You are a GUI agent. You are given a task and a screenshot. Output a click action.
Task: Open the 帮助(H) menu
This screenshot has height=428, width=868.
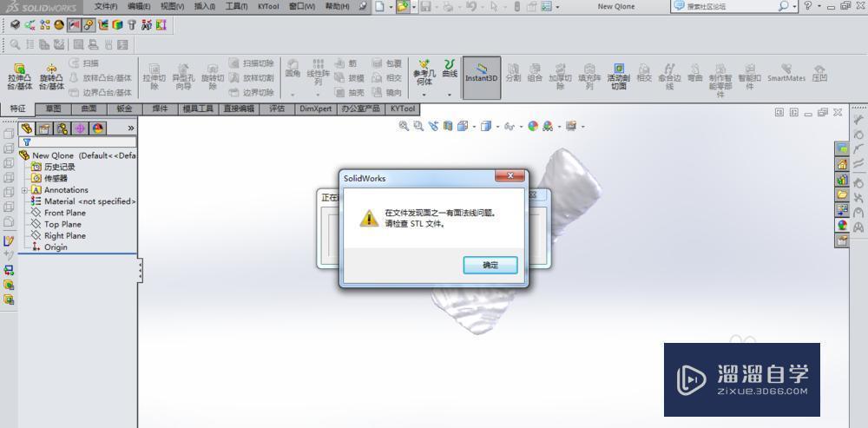(x=338, y=7)
